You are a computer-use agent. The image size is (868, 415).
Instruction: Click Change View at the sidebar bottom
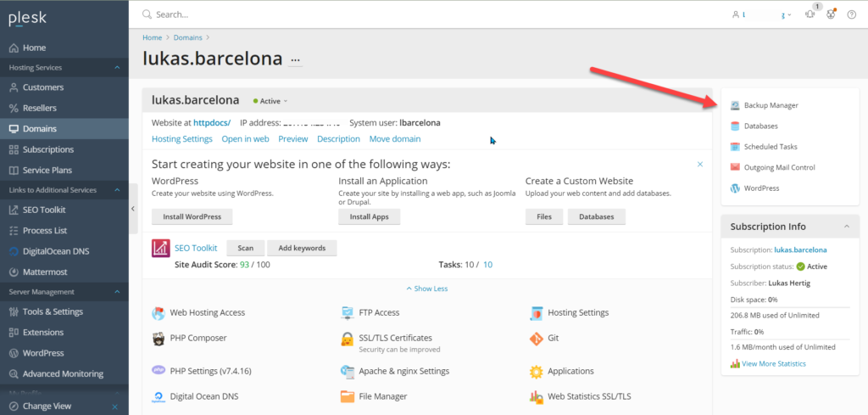(47, 407)
